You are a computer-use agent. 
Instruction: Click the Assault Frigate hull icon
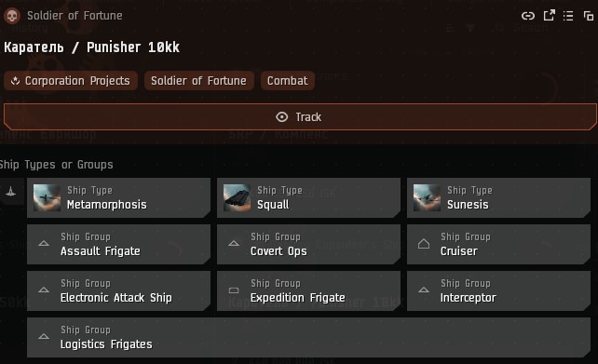[x=44, y=243]
